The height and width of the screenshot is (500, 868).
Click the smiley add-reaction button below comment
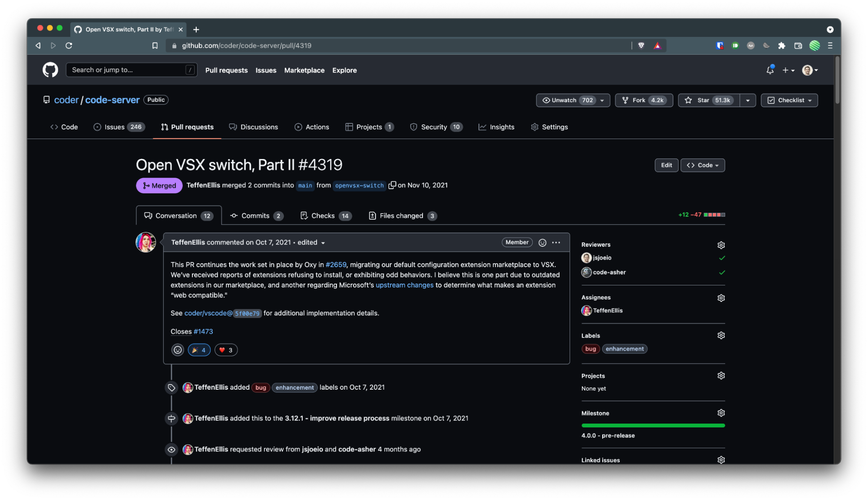coord(178,350)
